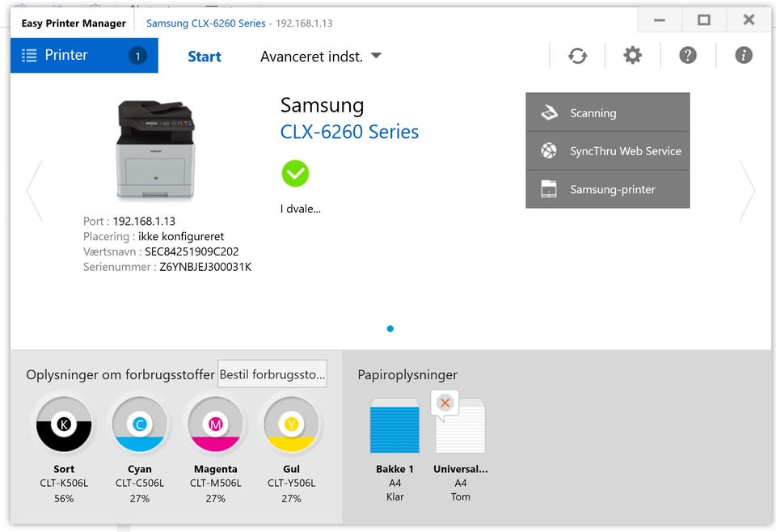
Task: Close the Easy Printer Manager window
Action: (x=749, y=20)
